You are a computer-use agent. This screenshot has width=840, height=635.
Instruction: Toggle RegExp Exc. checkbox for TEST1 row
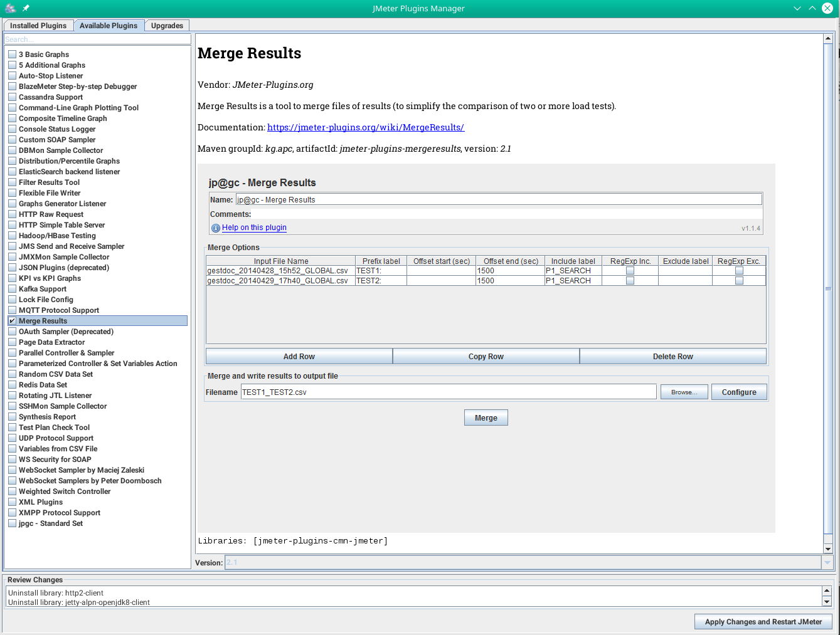click(739, 271)
